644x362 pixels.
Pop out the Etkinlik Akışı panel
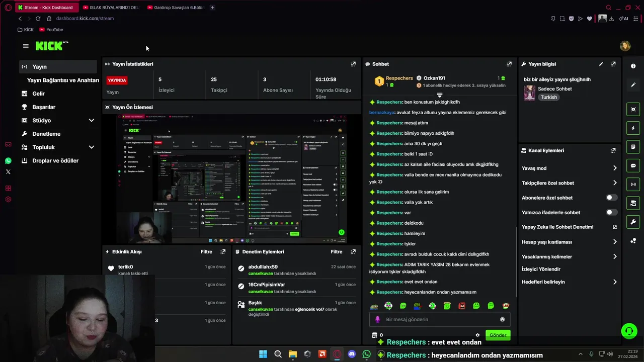[x=223, y=251]
